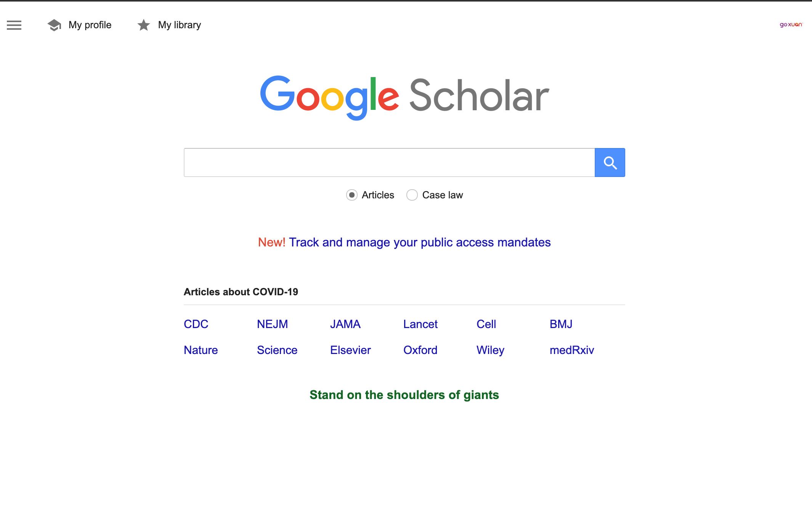
Task: Click the star library icon
Action: pyautogui.click(x=144, y=25)
